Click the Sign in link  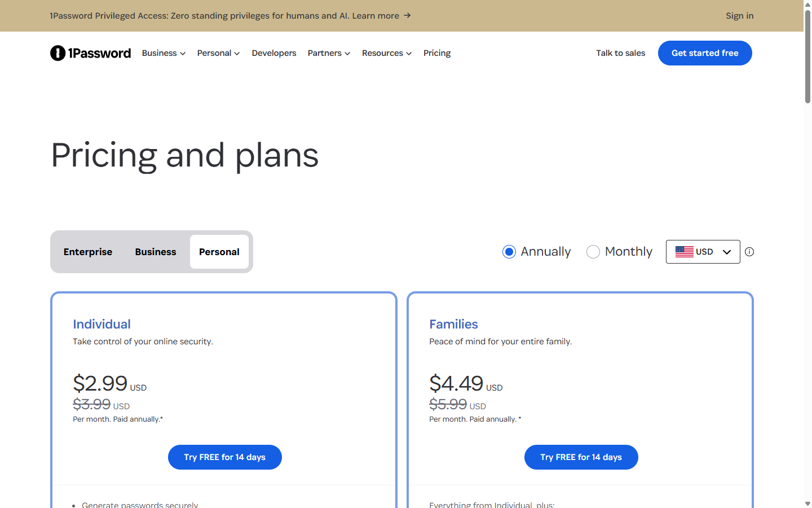(x=740, y=16)
